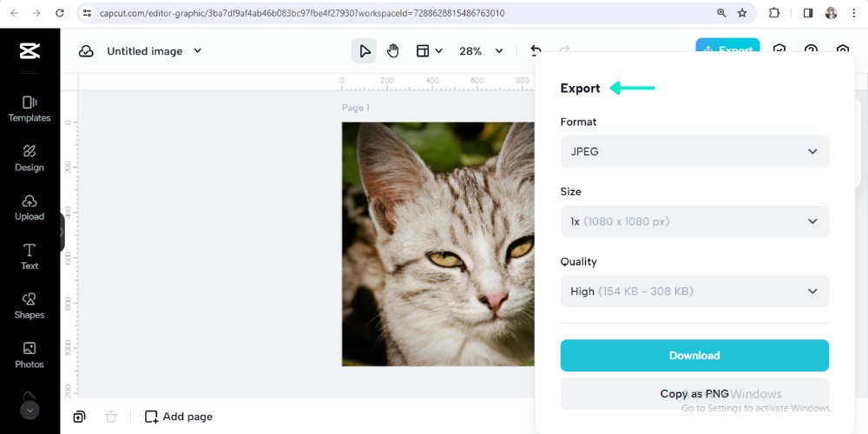The height and width of the screenshot is (434, 868).
Task: Open the 28% zoom level dropdown
Action: coord(481,51)
